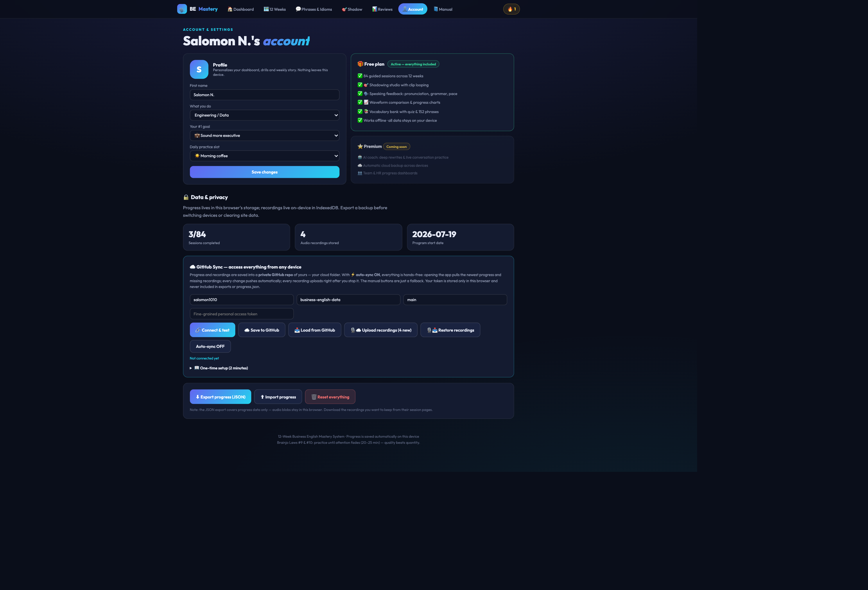Open the Dashboard nav tab

tap(241, 9)
